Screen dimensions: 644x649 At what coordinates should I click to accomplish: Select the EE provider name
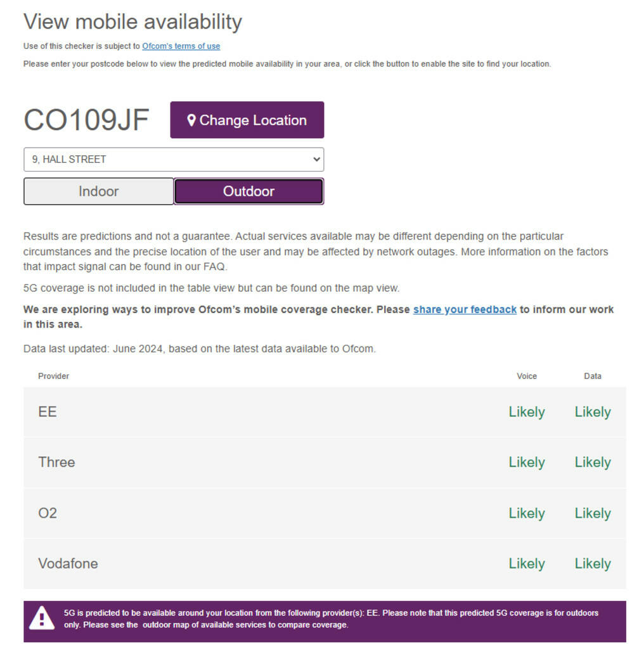coord(48,412)
